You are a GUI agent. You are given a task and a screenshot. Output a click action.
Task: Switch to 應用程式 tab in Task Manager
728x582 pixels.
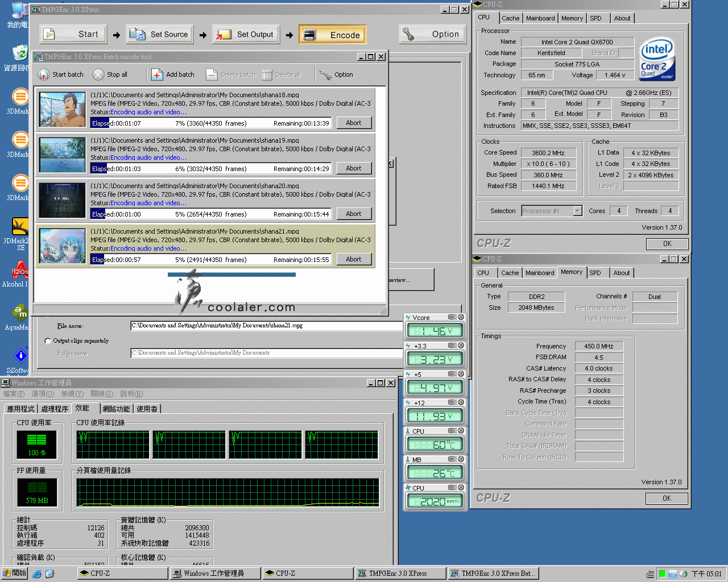coord(21,409)
